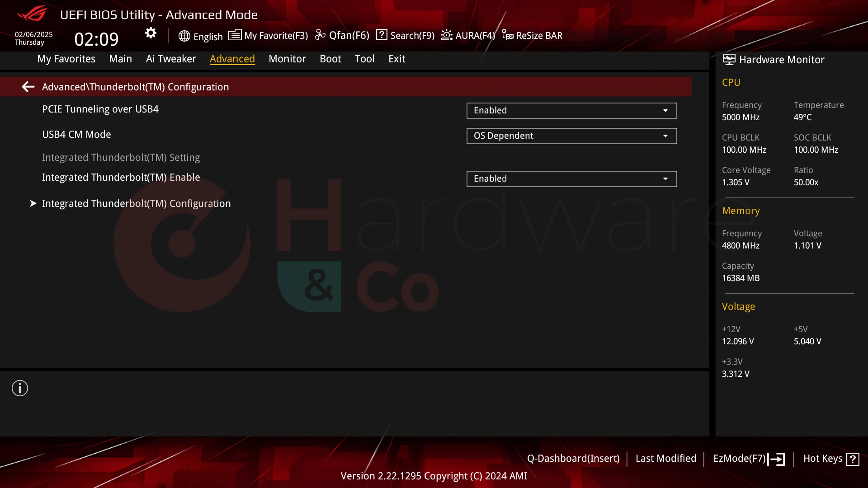Click the Hot Keys question mark icon

(853, 459)
